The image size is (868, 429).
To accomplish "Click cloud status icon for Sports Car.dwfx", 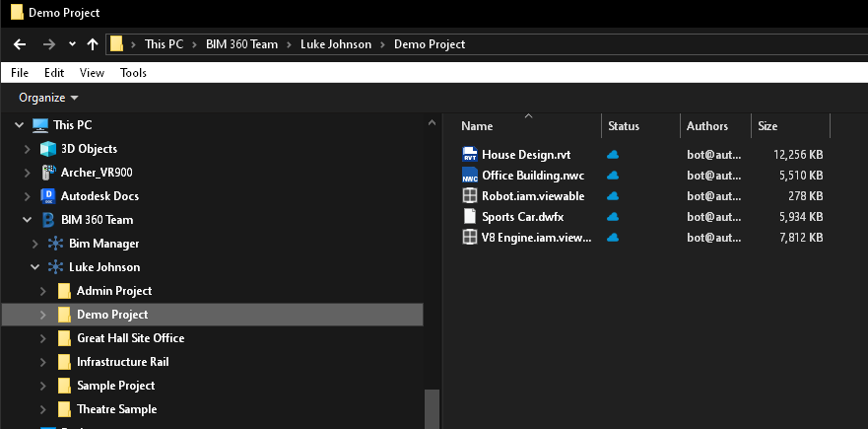I will [x=613, y=217].
